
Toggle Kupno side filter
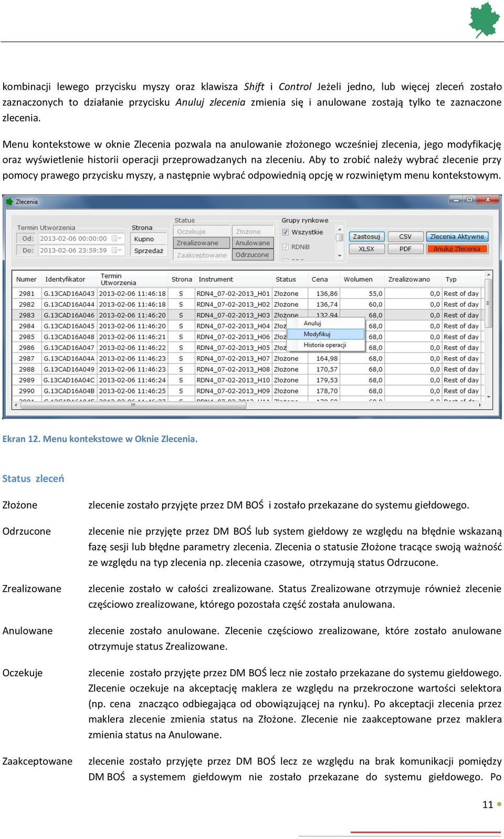coord(148,239)
